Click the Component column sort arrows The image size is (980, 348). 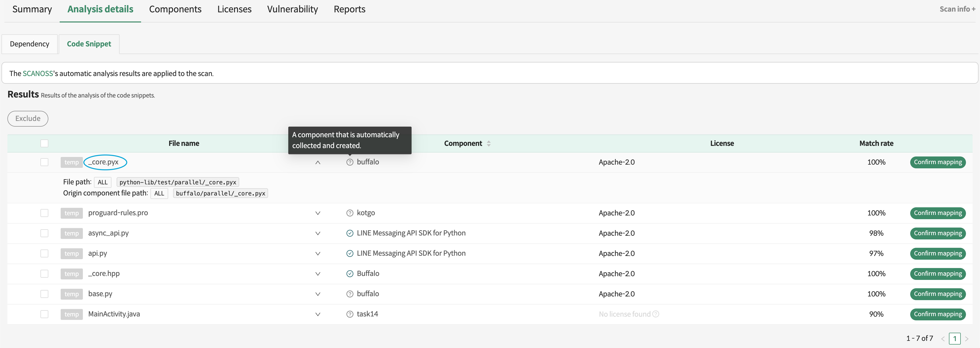489,144
